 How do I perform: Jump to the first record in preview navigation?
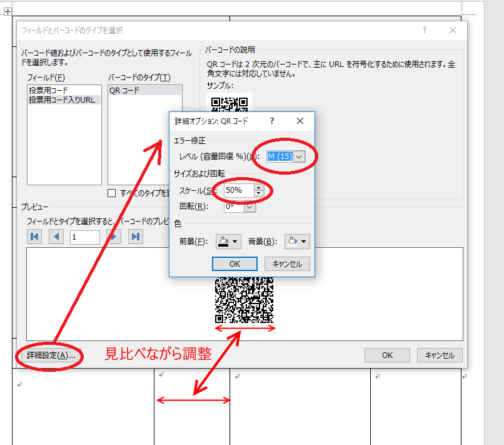(x=34, y=237)
